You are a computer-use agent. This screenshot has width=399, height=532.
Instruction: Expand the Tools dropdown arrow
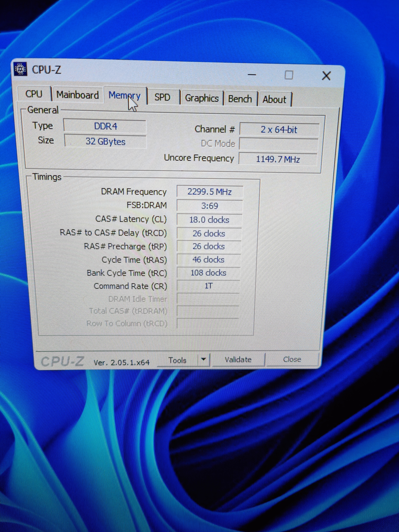[204, 359]
